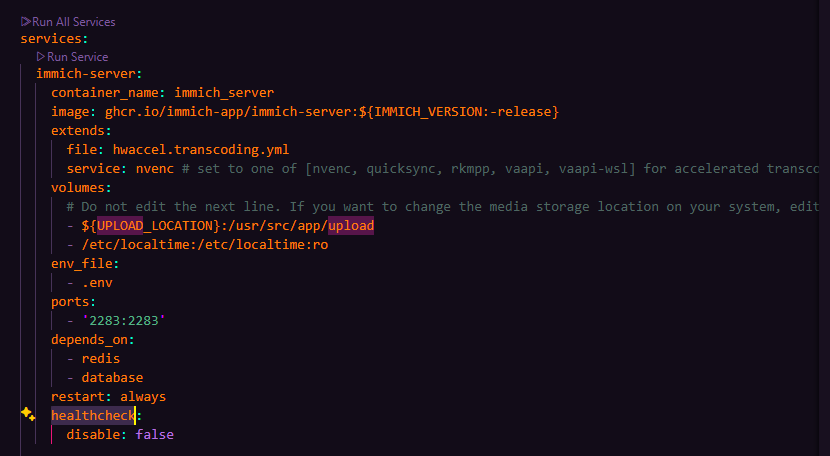830x456 pixels.
Task: Click the container_name value immich_server
Action: click(x=224, y=93)
